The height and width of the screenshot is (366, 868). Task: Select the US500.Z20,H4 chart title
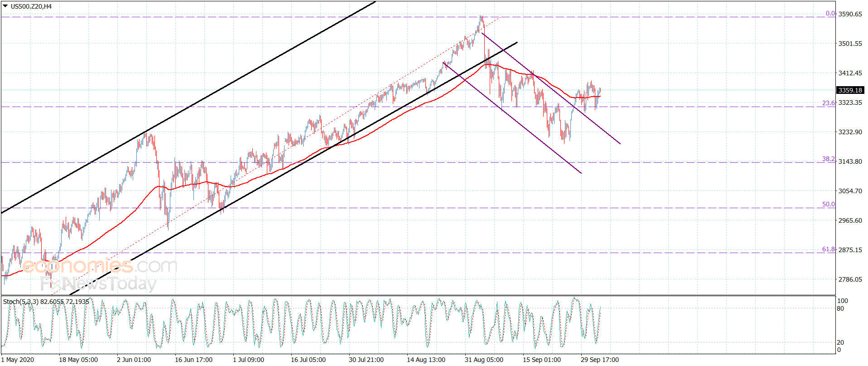tap(31, 6)
